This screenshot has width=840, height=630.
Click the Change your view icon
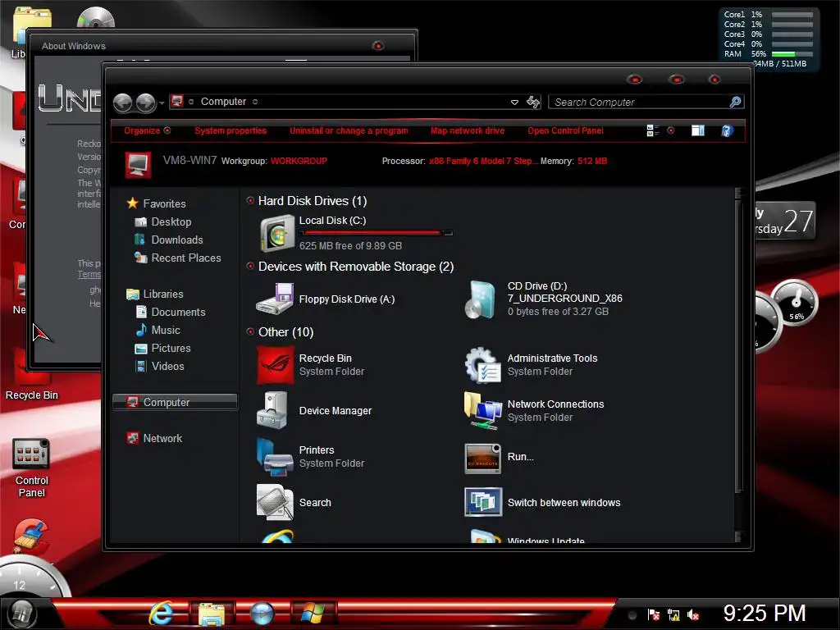(652, 130)
